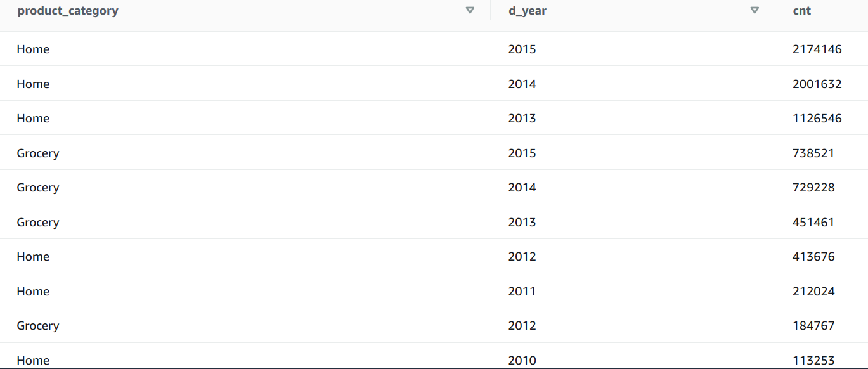
Task: Click the Home cell in the 2174146 row
Action: [x=33, y=49]
